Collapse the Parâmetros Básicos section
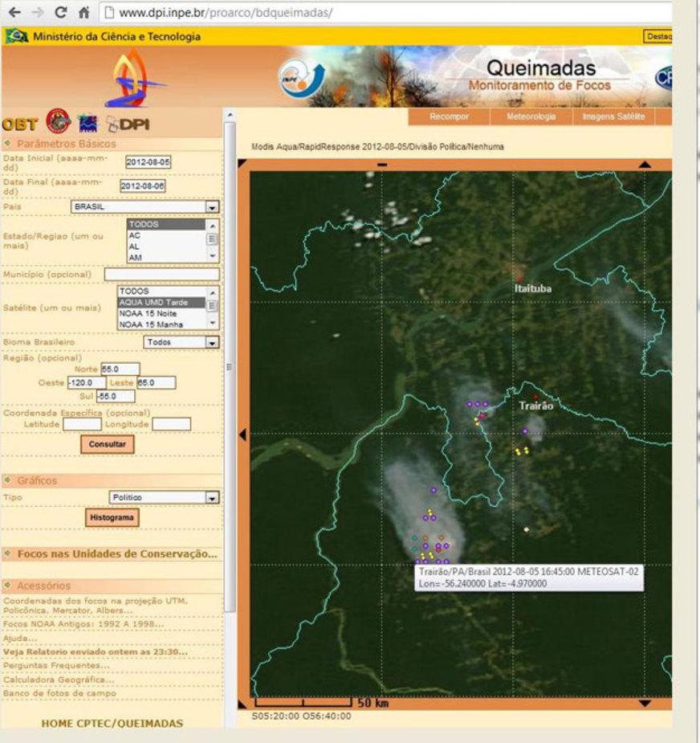Image resolution: width=700 pixels, height=743 pixels. click(x=7, y=143)
